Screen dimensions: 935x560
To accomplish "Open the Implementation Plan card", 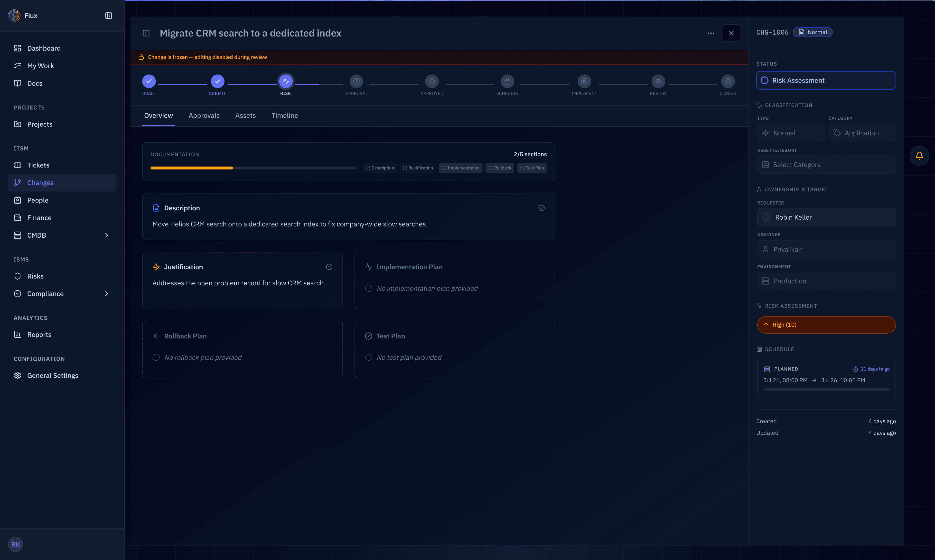I will [x=455, y=280].
